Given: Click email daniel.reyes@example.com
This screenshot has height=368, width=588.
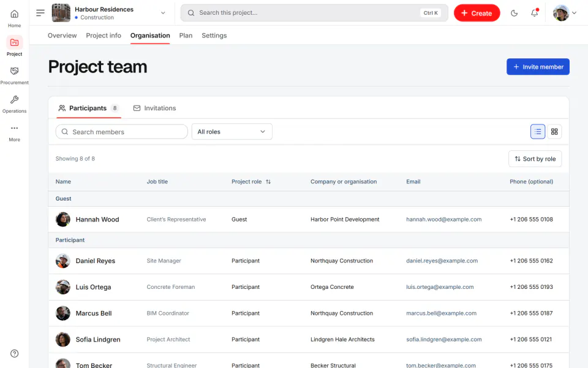Looking at the screenshot, I should 442,261.
